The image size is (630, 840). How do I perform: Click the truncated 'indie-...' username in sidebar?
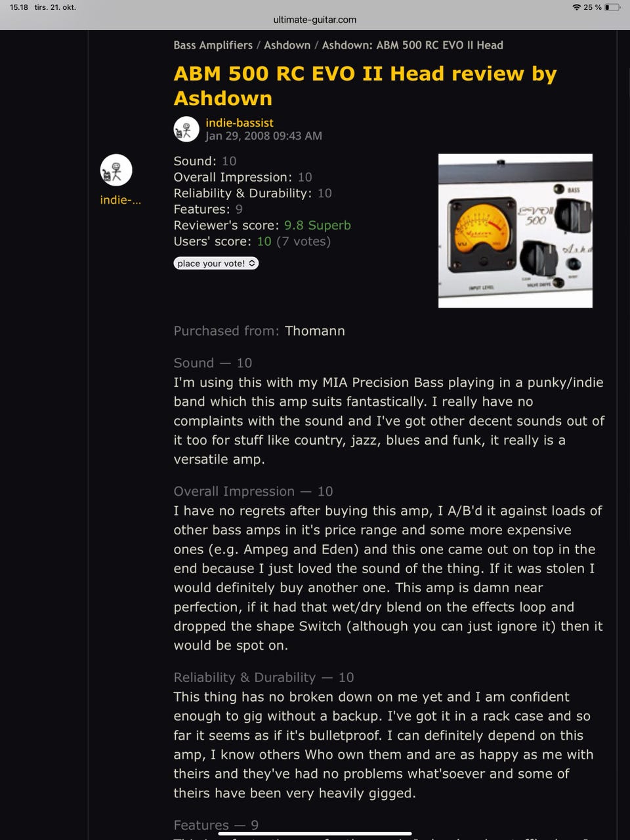coord(120,200)
